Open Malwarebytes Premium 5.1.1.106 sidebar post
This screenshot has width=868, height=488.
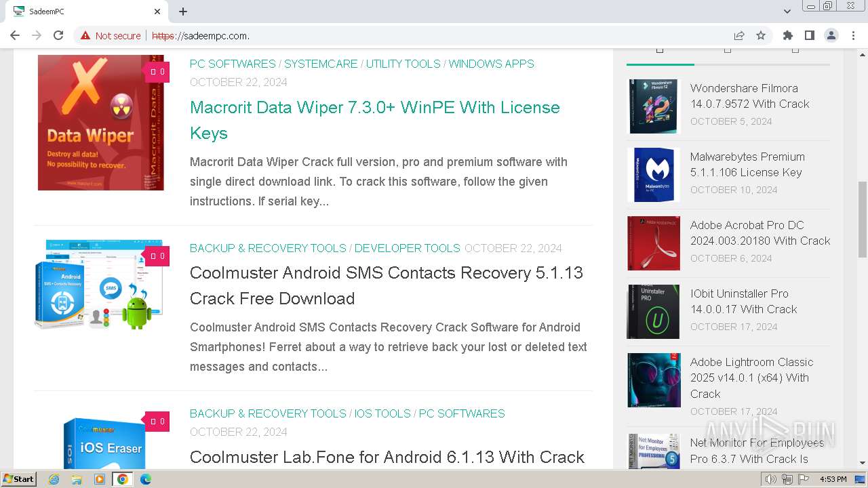coord(747,165)
